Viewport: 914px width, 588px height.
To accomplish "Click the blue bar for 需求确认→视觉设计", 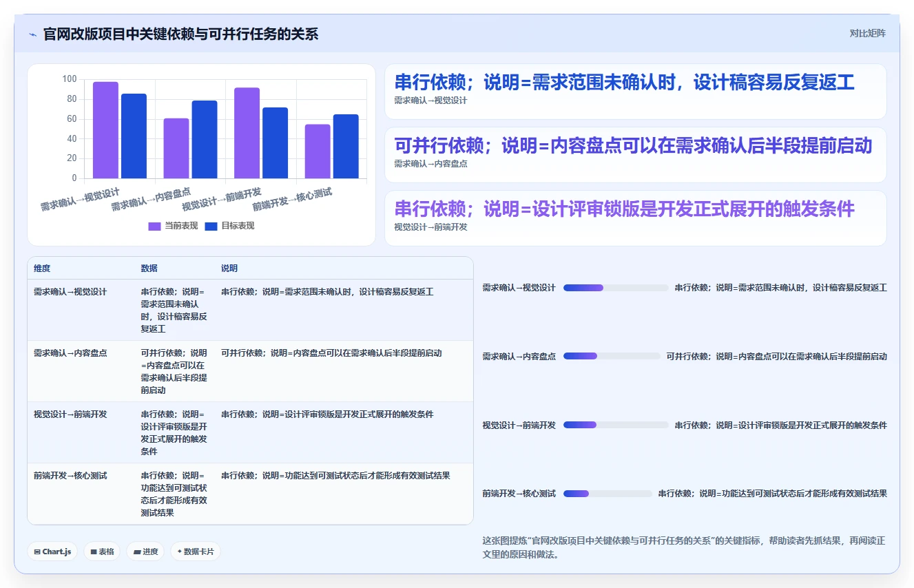I will coord(134,136).
